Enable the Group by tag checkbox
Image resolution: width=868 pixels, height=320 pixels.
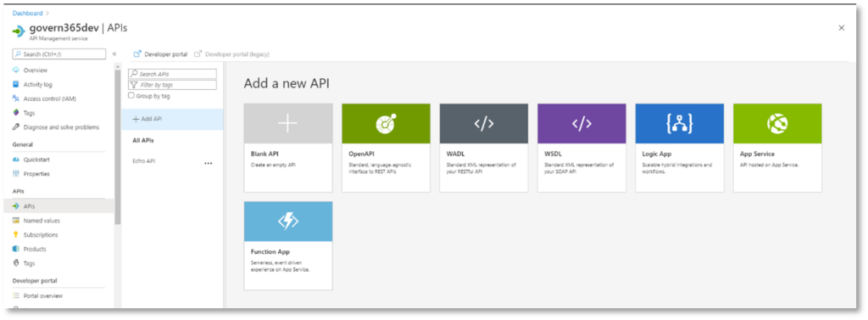[x=131, y=95]
